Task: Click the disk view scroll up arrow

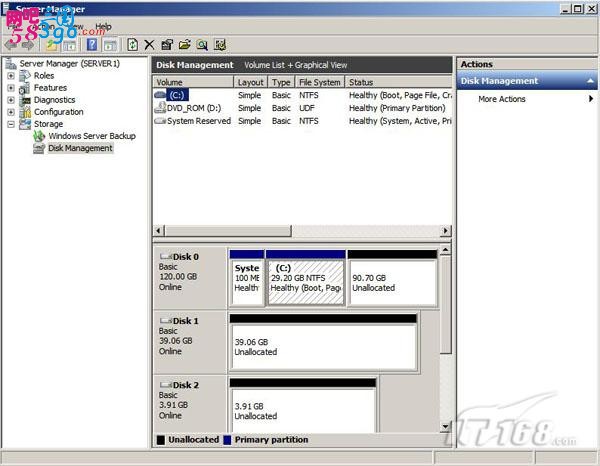Action: tap(445, 250)
